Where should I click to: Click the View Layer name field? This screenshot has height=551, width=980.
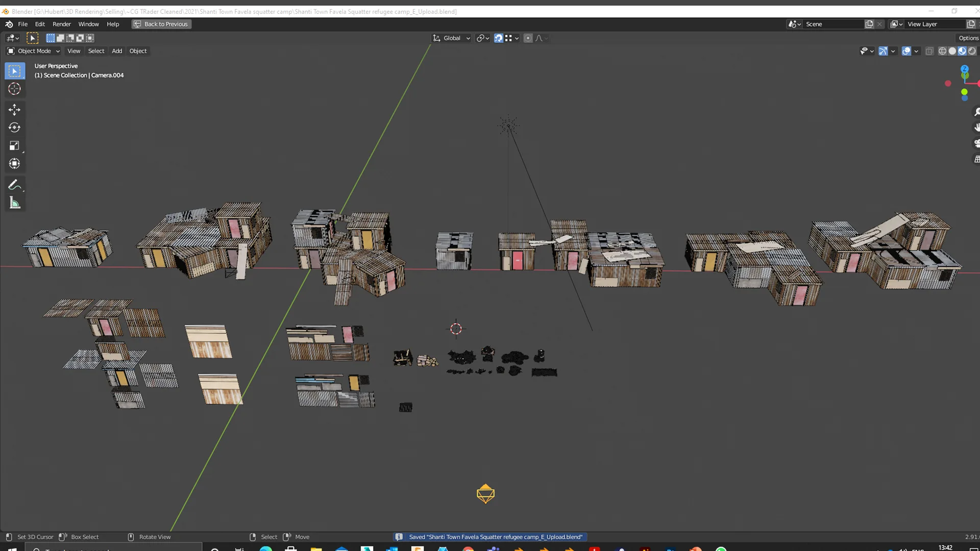tap(936, 24)
